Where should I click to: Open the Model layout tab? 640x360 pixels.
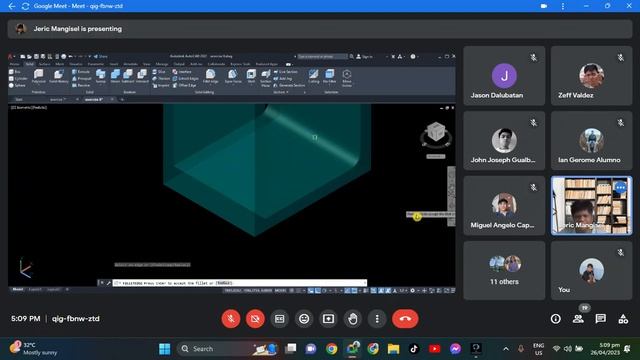(x=18, y=289)
